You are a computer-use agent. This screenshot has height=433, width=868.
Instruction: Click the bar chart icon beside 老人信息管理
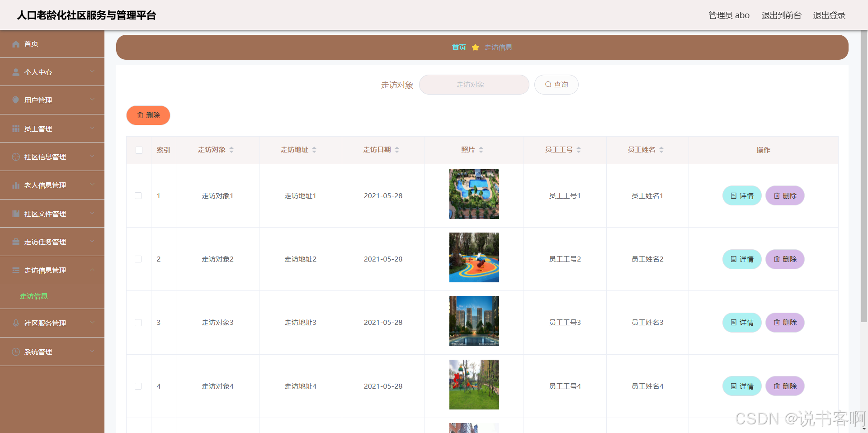pos(16,185)
